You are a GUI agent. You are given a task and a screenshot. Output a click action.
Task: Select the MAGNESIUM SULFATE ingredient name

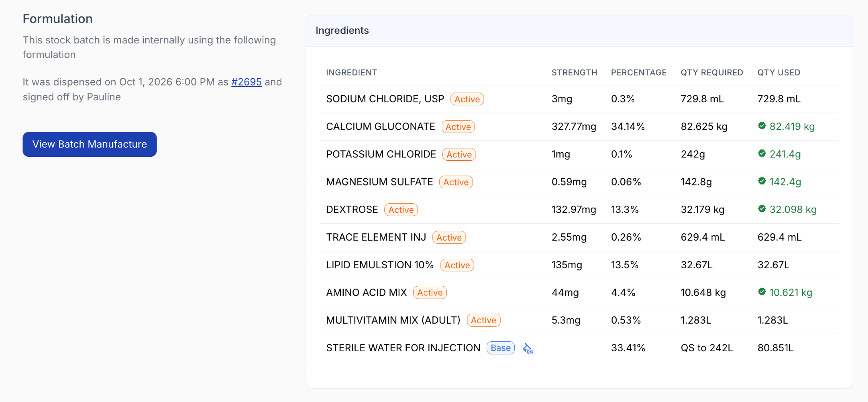click(379, 182)
